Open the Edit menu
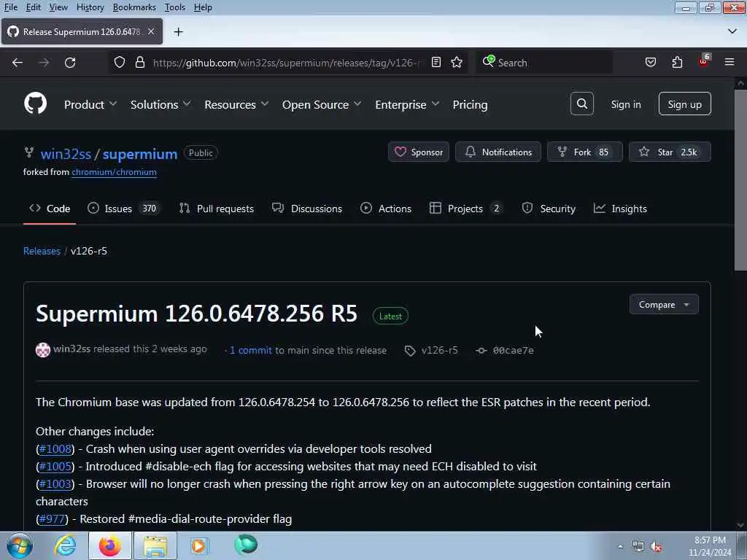Screen dimensions: 747x560 click(x=33, y=7)
